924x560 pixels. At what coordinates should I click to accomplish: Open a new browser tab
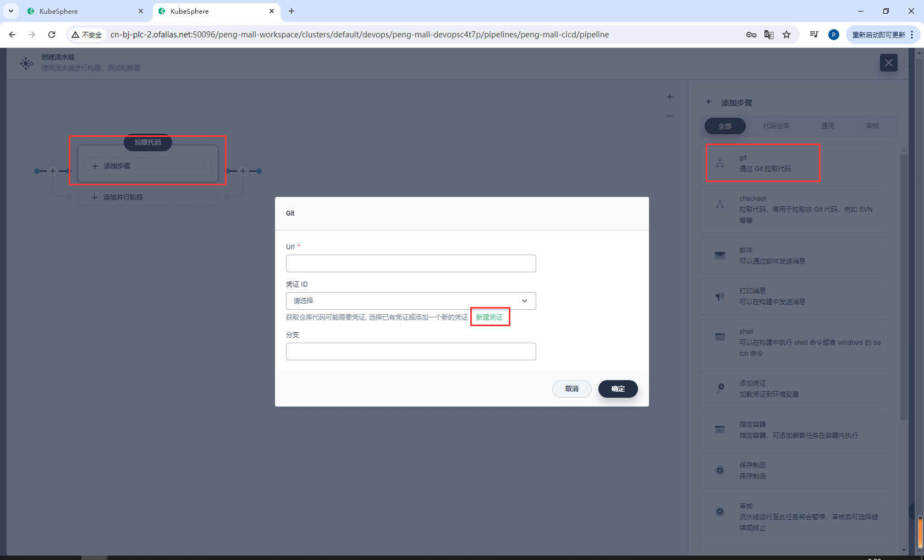click(291, 11)
